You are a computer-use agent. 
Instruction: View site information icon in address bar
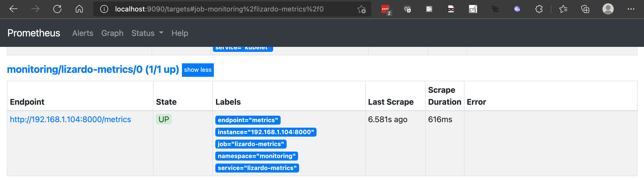click(104, 9)
